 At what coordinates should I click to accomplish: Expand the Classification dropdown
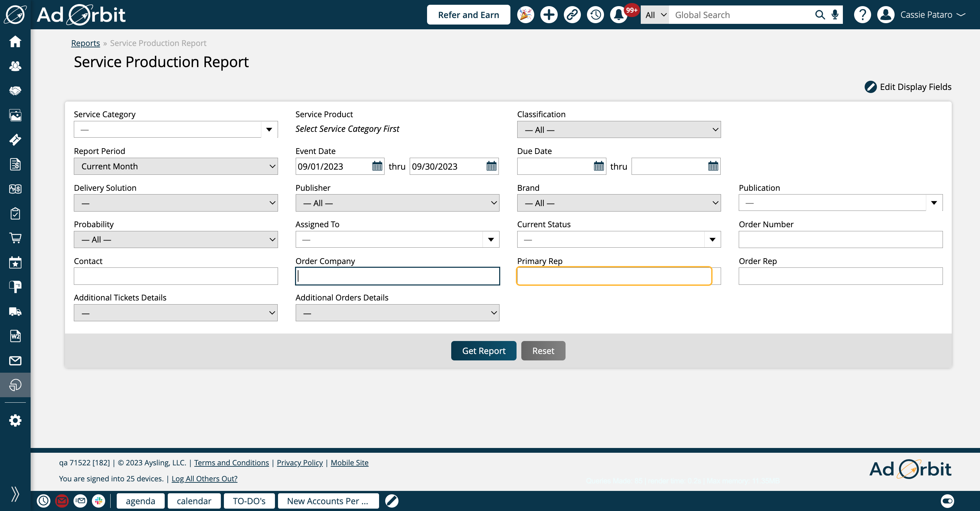coord(619,129)
